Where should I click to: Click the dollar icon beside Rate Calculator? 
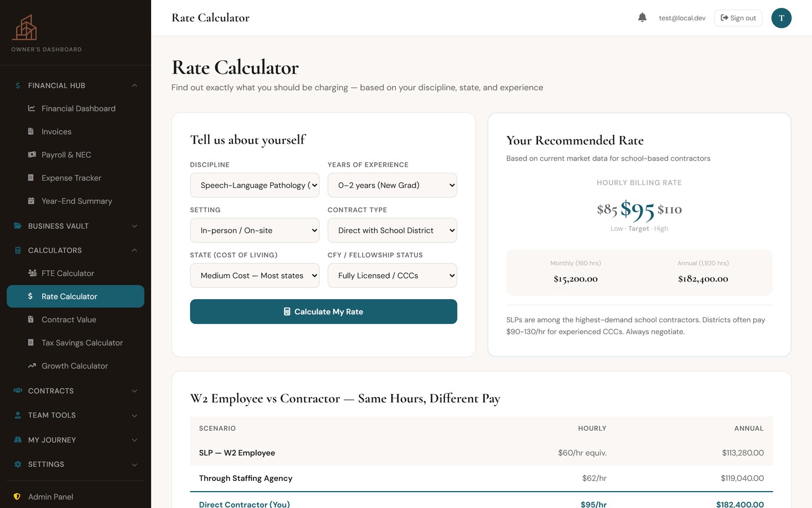coord(30,296)
